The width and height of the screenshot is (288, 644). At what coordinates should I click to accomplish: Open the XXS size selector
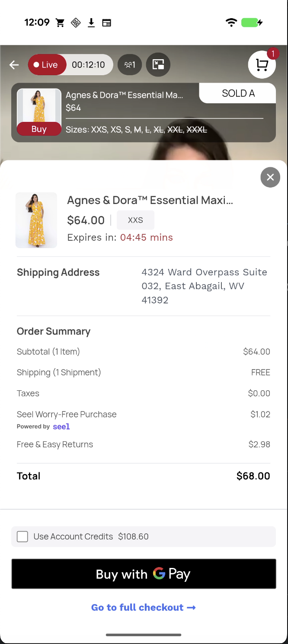click(135, 220)
